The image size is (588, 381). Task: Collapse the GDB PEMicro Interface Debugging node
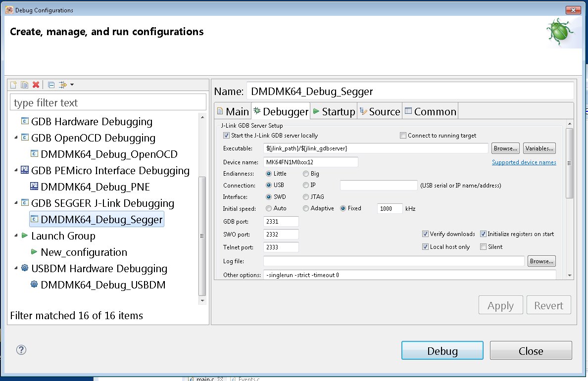16,170
